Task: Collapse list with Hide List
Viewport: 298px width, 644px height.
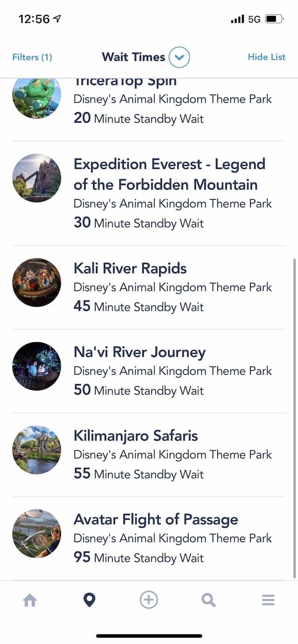Action: pyautogui.click(x=266, y=57)
